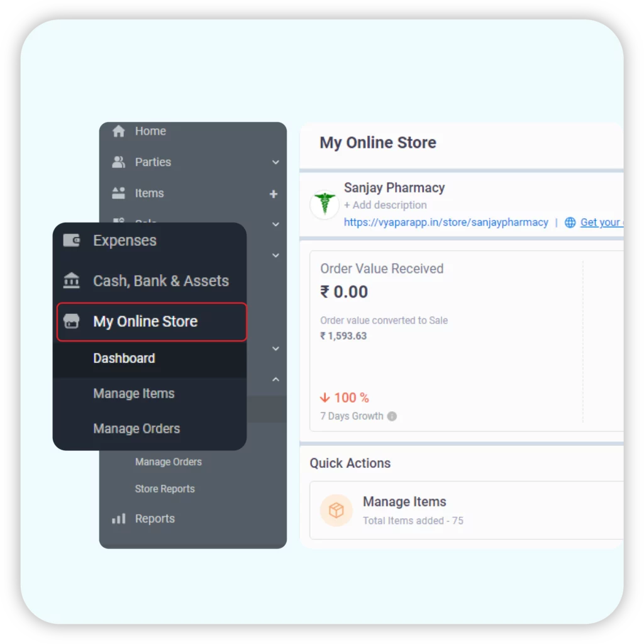Click the Items icon in the sidebar

point(118,193)
